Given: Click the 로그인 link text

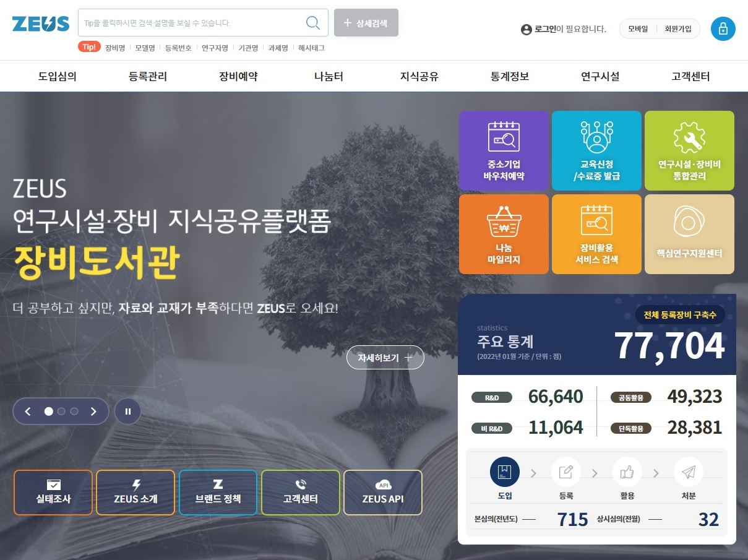Looking at the screenshot, I should click(x=545, y=29).
